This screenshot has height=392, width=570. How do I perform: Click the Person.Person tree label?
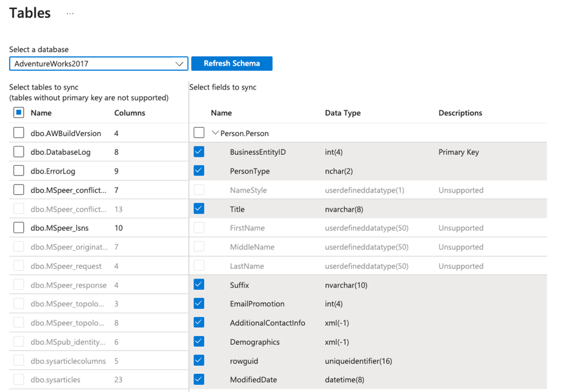[244, 133]
